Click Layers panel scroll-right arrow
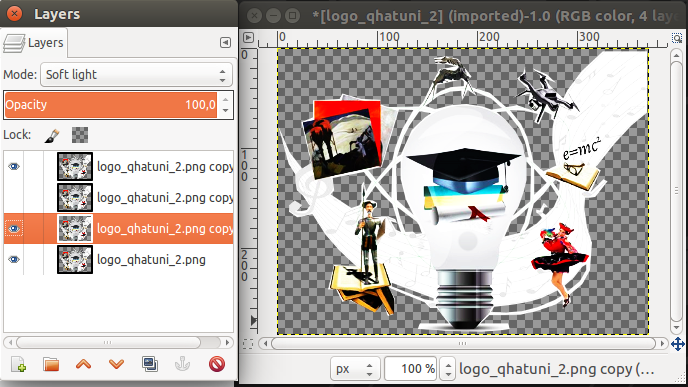The height and width of the screenshot is (387, 688). [227, 342]
